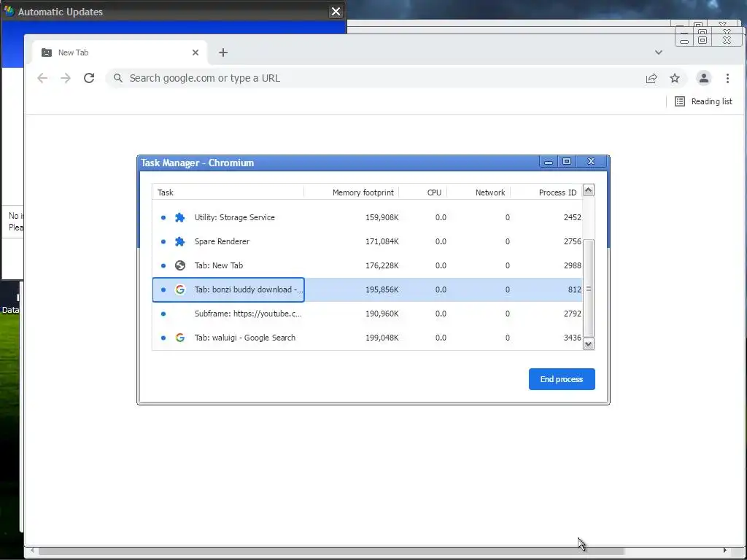Select Tab: waluigi - Google Search task
Image resolution: width=747 pixels, height=560 pixels.
[368, 338]
